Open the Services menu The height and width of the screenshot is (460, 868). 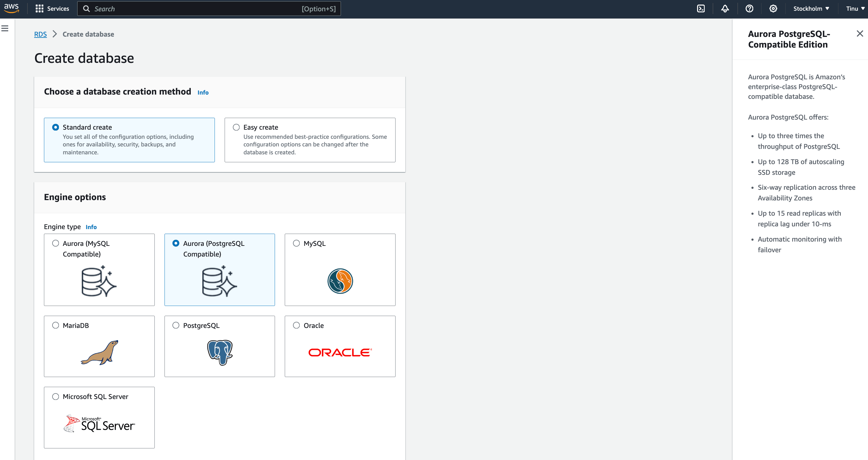tap(52, 9)
